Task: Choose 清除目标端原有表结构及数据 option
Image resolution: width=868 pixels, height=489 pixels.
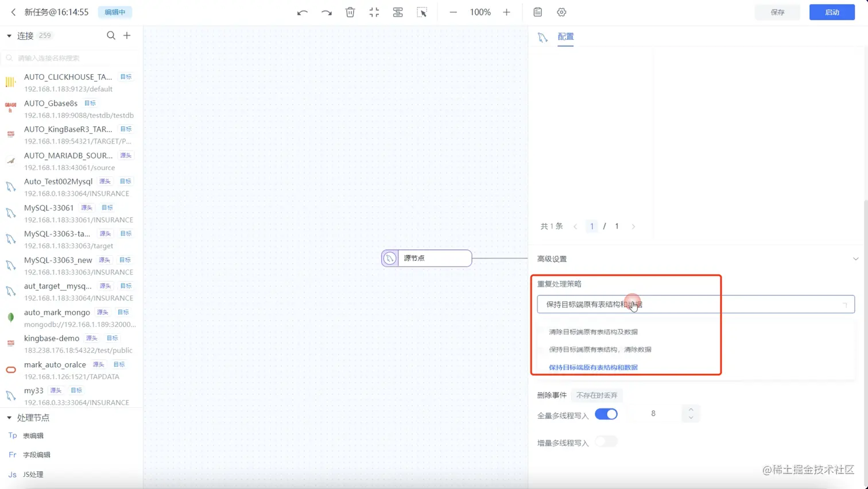Action: point(593,332)
